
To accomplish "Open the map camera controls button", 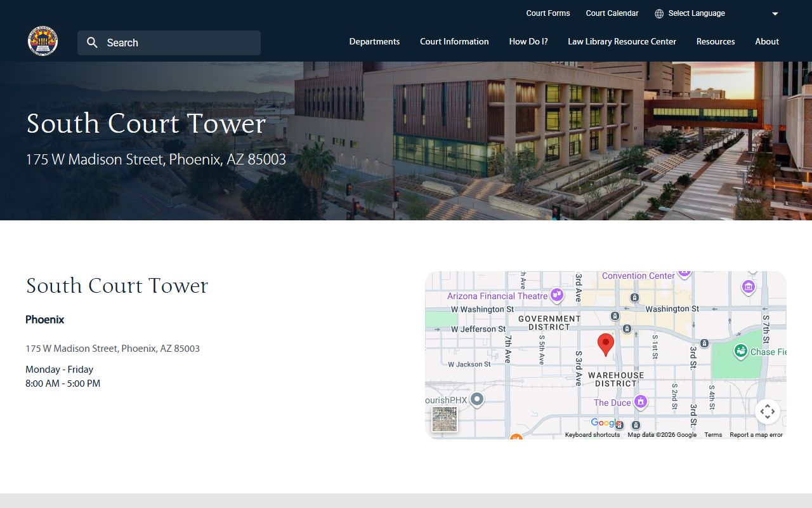I will coord(767,411).
